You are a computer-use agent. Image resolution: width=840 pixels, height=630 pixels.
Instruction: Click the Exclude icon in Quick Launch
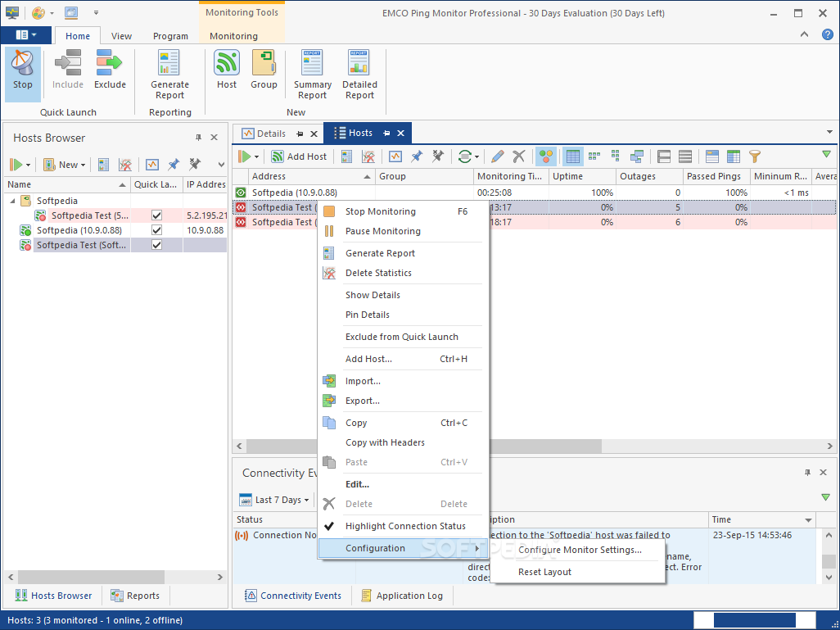tap(110, 70)
